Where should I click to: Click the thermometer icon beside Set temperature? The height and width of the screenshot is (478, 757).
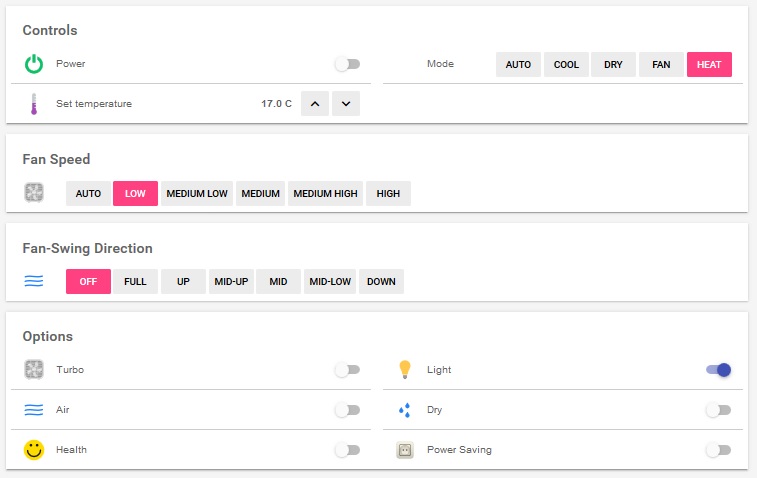[x=34, y=104]
